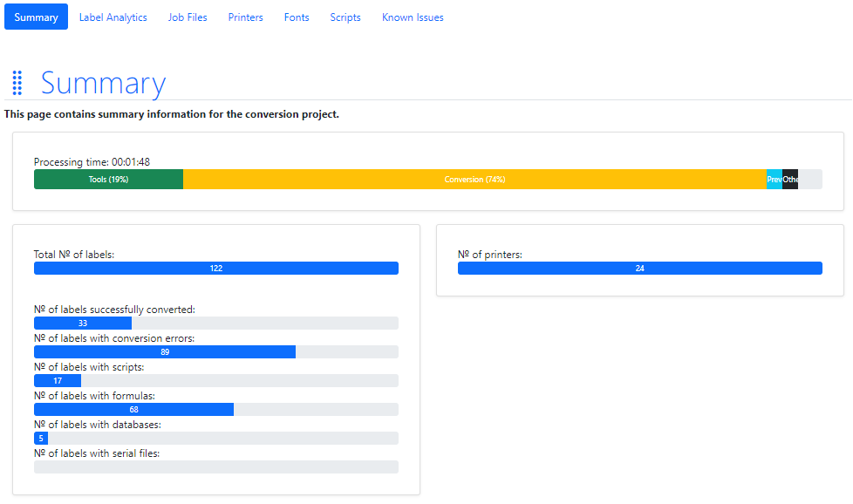Click the labels with scripts bar showing 17
Viewport: 853px width, 504px height.
[58, 381]
